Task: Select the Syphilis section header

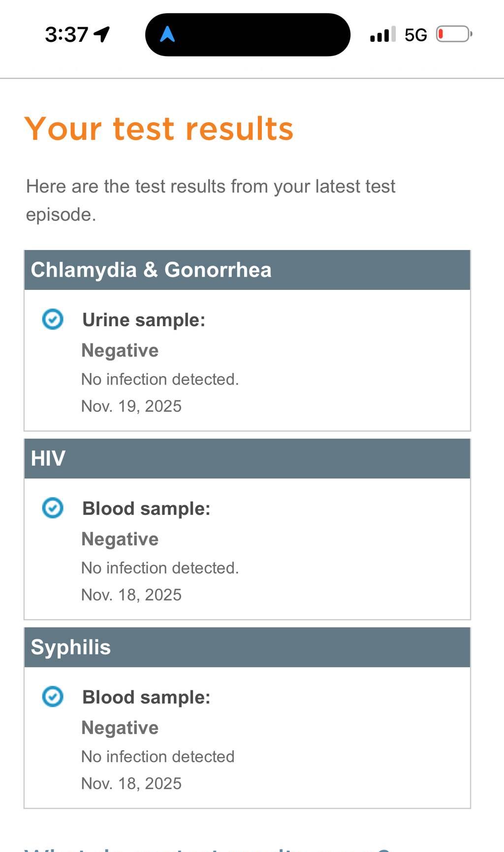Action: [247, 647]
